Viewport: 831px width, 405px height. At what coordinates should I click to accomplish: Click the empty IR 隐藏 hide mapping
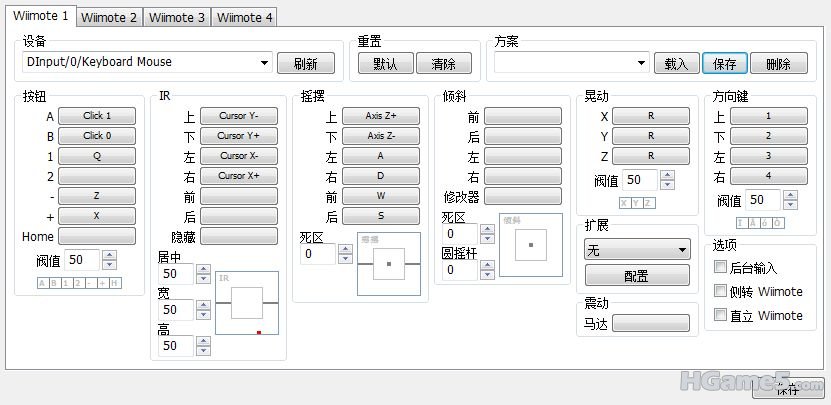238,236
